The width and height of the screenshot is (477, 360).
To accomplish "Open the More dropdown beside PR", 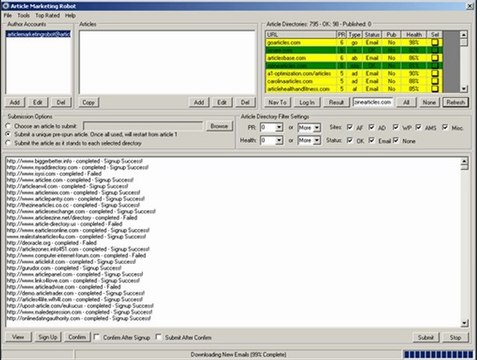I will [x=317, y=127].
